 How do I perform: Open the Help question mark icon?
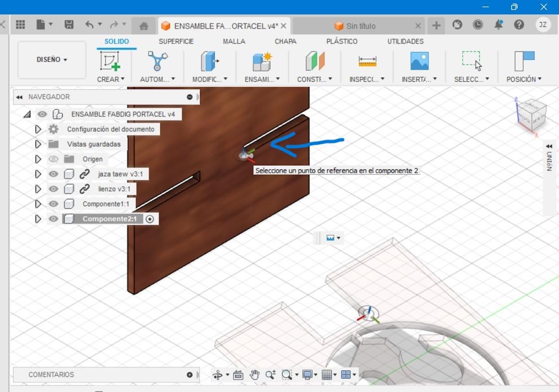pos(519,24)
